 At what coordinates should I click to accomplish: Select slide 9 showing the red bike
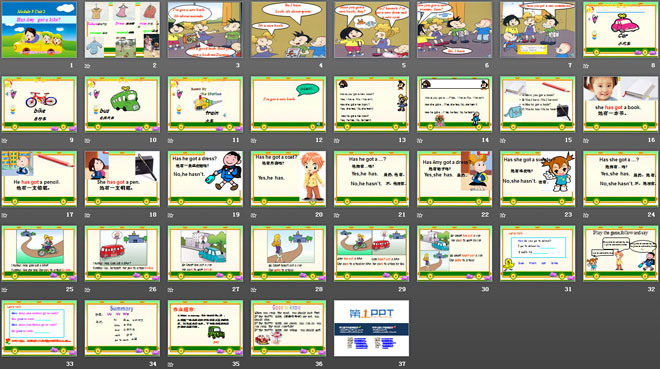[x=39, y=104]
